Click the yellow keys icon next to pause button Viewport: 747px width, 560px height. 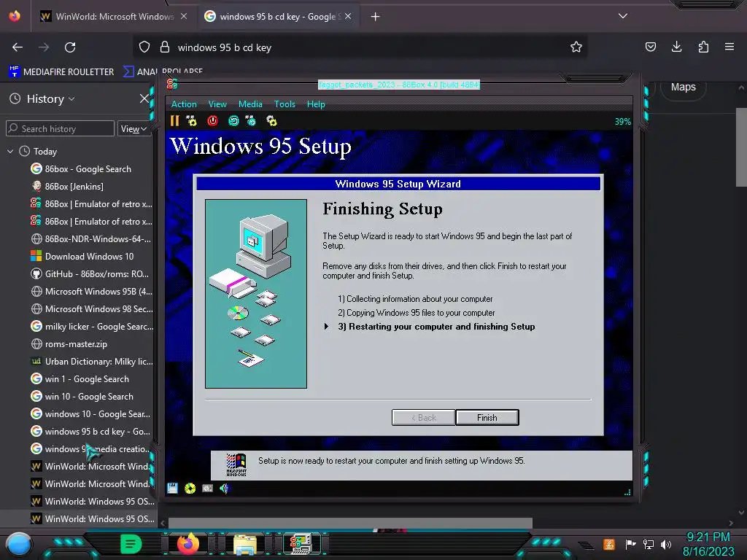(x=192, y=121)
